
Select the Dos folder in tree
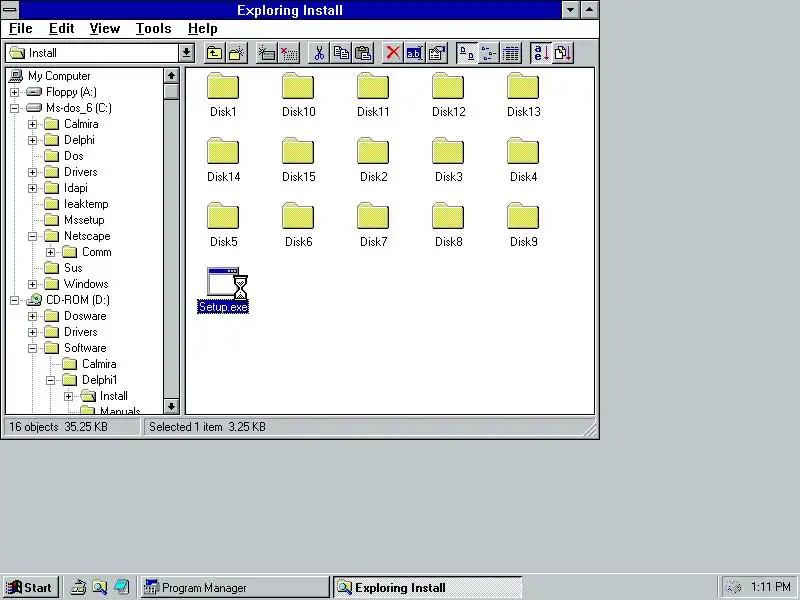tap(73, 156)
